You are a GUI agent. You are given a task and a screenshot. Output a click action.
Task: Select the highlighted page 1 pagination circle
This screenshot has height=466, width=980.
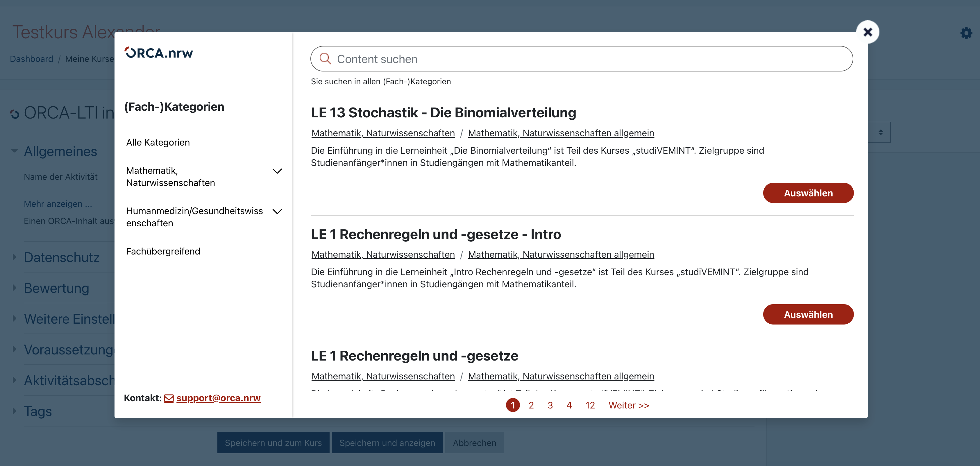click(x=514, y=405)
